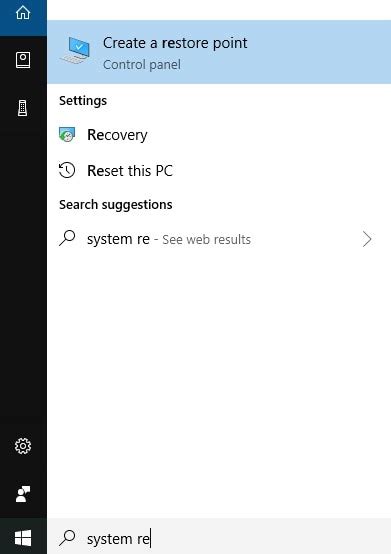Select the magnifier icon beside the system re suggestion
The height and width of the screenshot is (554, 391).
point(67,238)
